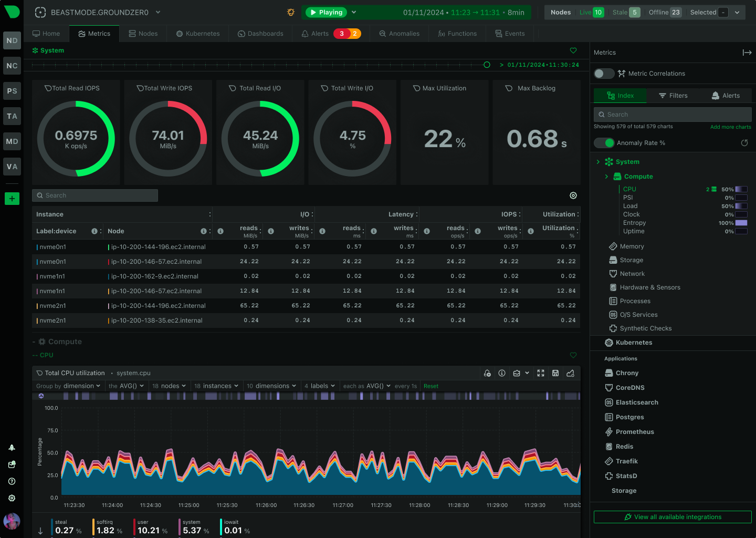Open the 18 nodes dropdown on the CPU chart
756x538 pixels.
tap(169, 386)
